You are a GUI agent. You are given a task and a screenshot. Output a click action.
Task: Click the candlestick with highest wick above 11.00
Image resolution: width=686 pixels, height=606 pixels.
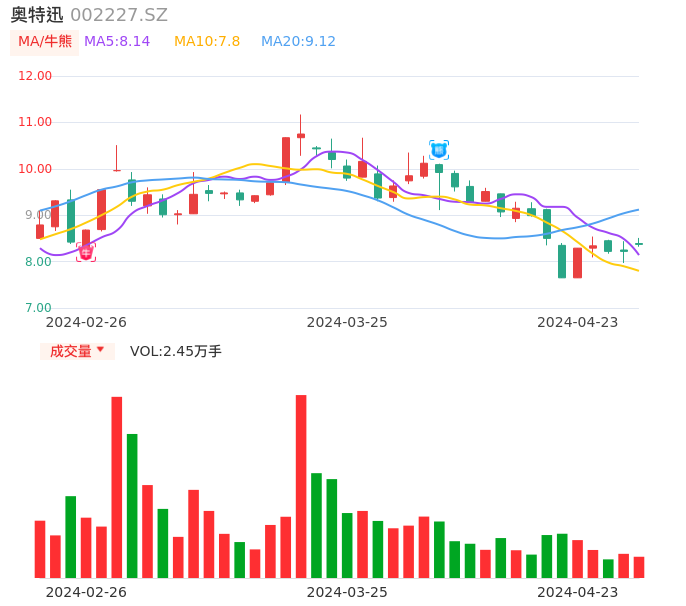301,135
